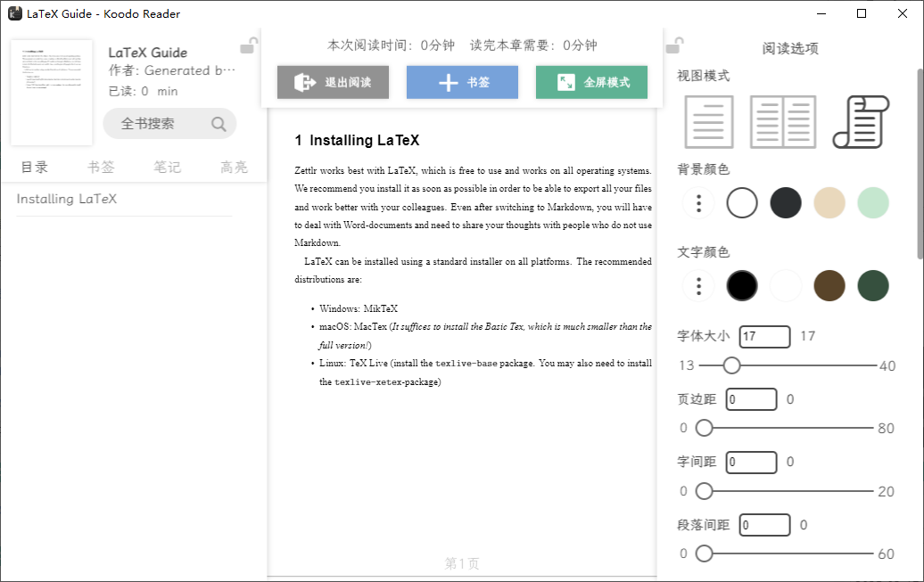Show the 高亮 panel

tap(234, 166)
